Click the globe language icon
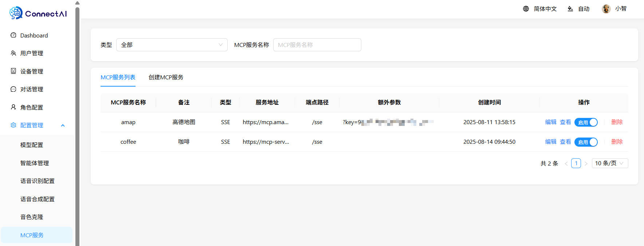This screenshot has width=644, height=246. [x=526, y=9]
